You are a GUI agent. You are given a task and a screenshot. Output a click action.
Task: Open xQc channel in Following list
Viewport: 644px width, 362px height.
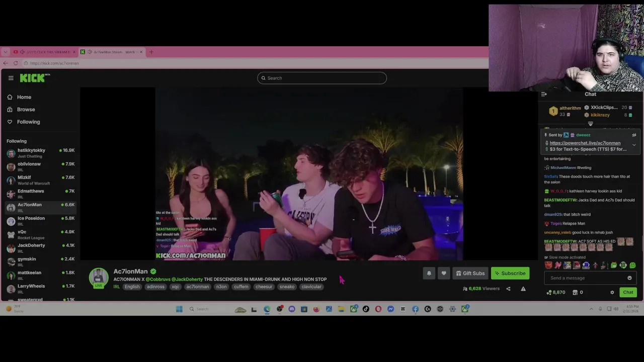(40, 234)
